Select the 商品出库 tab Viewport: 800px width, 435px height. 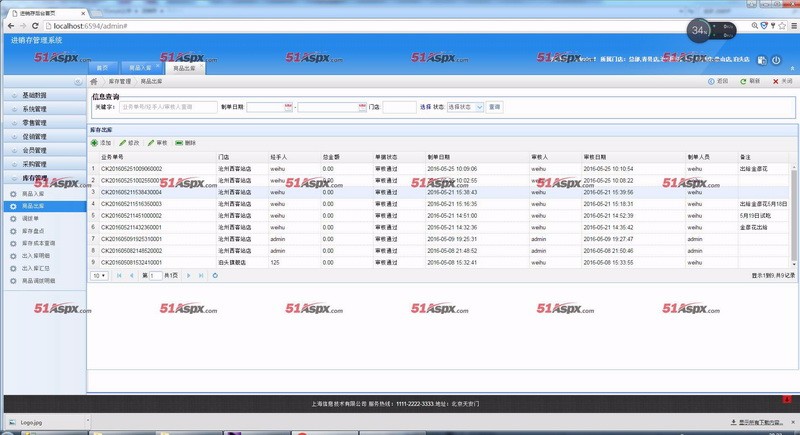coord(184,68)
